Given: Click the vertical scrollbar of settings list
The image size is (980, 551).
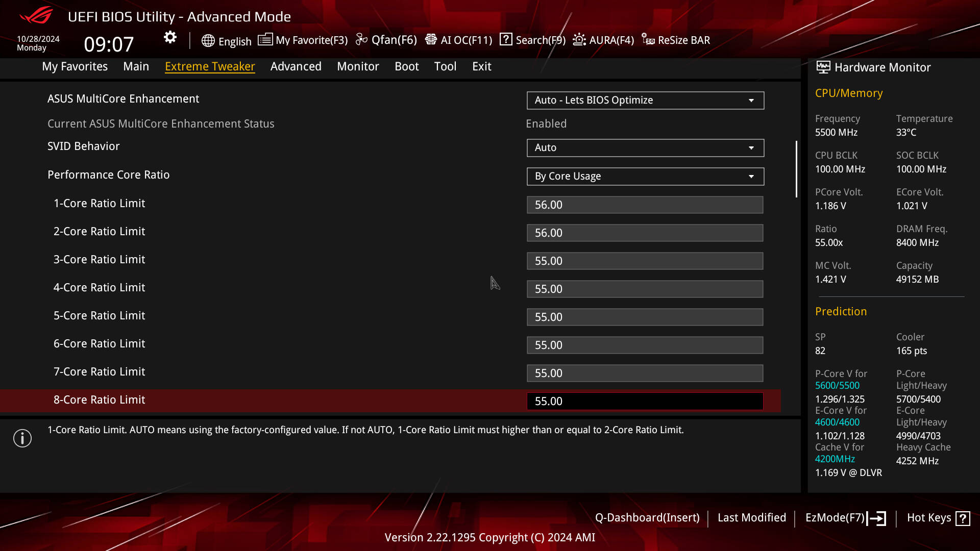Looking at the screenshot, I should [796, 169].
